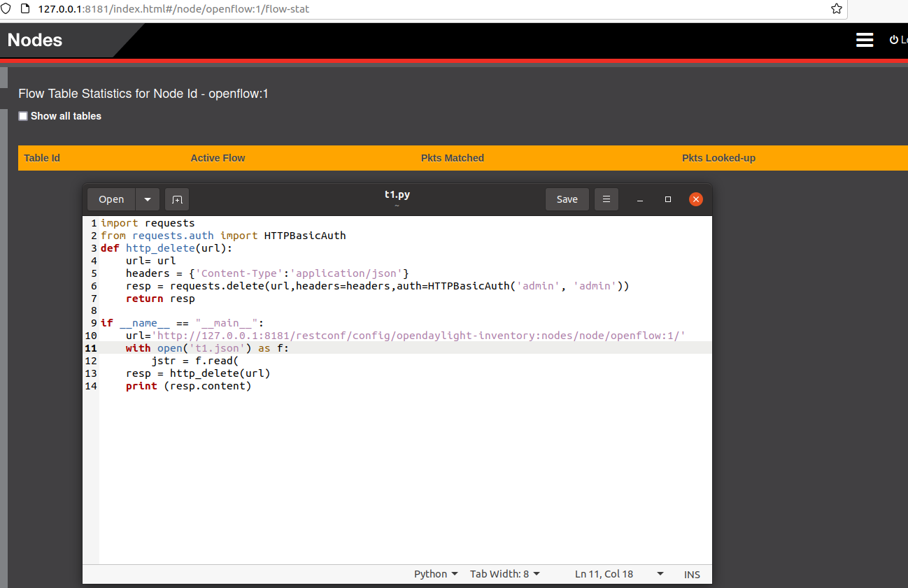Save the t1.py file
The height and width of the screenshot is (588, 908).
click(567, 199)
